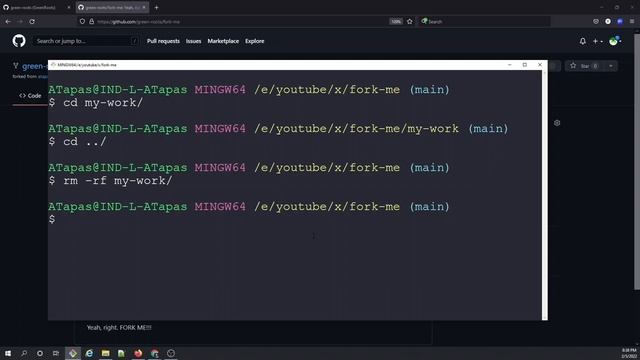Open GitHub notifications bell
The width and height of the screenshot is (640, 360).
coord(582,41)
